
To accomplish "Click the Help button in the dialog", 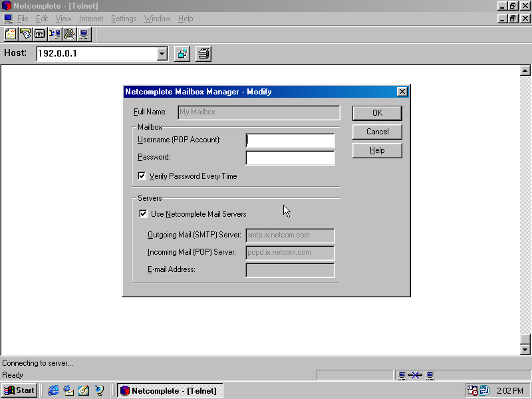I will point(377,150).
